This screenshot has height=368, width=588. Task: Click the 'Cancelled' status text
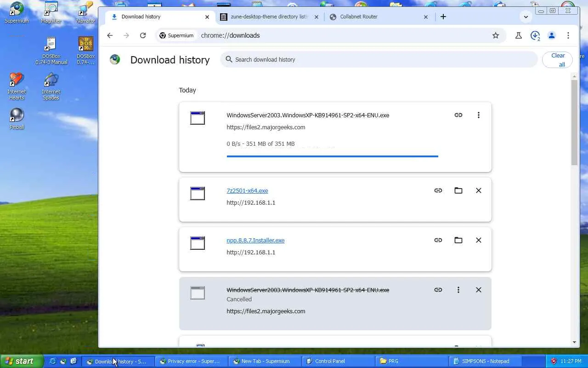click(x=239, y=299)
